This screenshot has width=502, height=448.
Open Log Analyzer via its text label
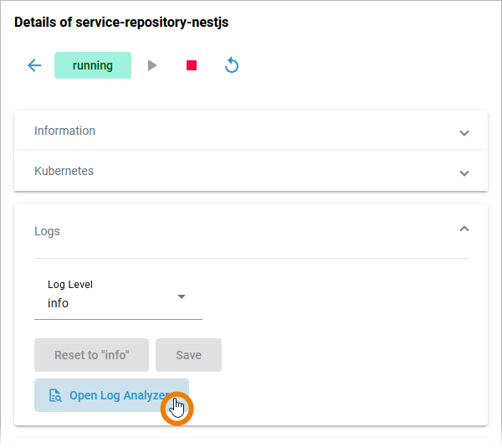pos(118,396)
